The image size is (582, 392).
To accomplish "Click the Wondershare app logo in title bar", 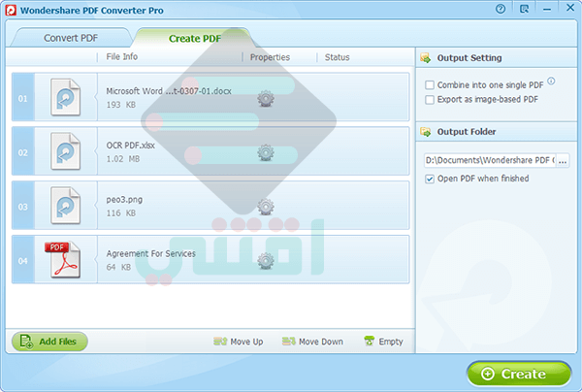I will (x=11, y=10).
